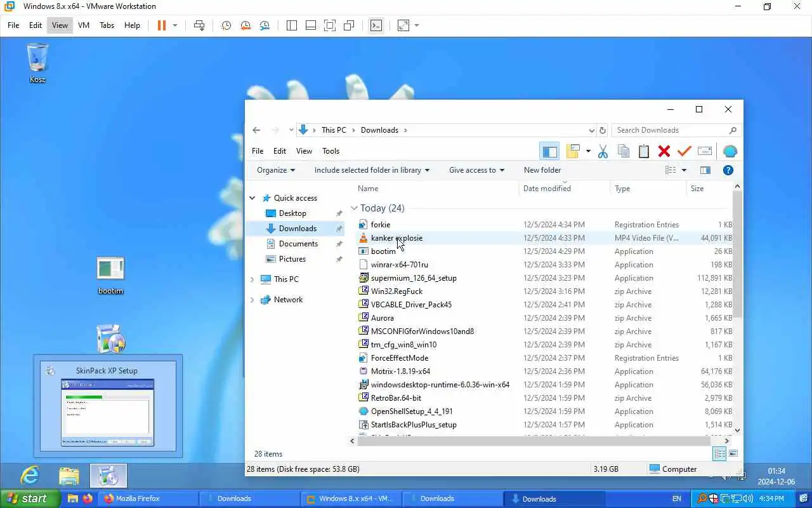Viewport: 812px width, 508px height.
Task: Toggle the thumbnail bar icon in VMware
Action: (x=311, y=25)
